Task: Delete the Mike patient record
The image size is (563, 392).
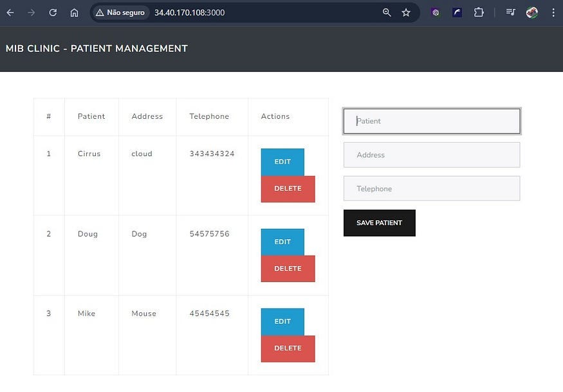Action: coord(288,348)
